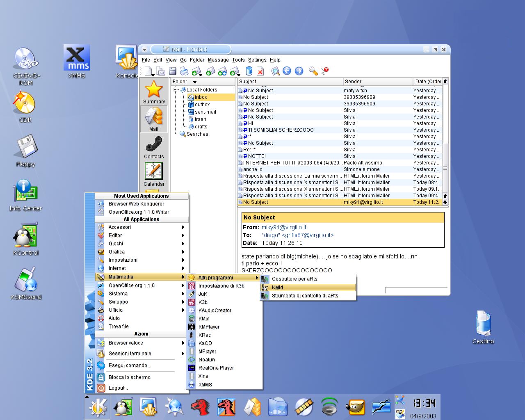Screen dimensions: 525x420
Task: Select the message TI SOMIGLIA! SCHERZOOOO
Action: [340, 130]
